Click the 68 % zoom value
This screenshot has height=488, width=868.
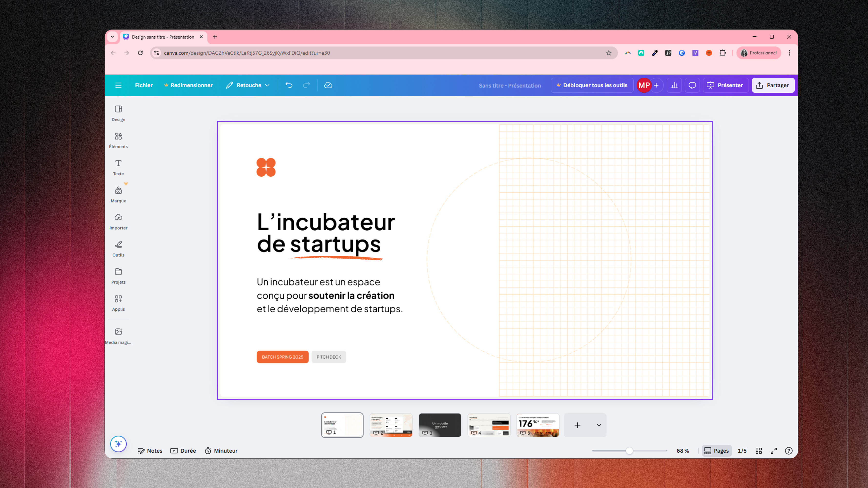(683, 451)
